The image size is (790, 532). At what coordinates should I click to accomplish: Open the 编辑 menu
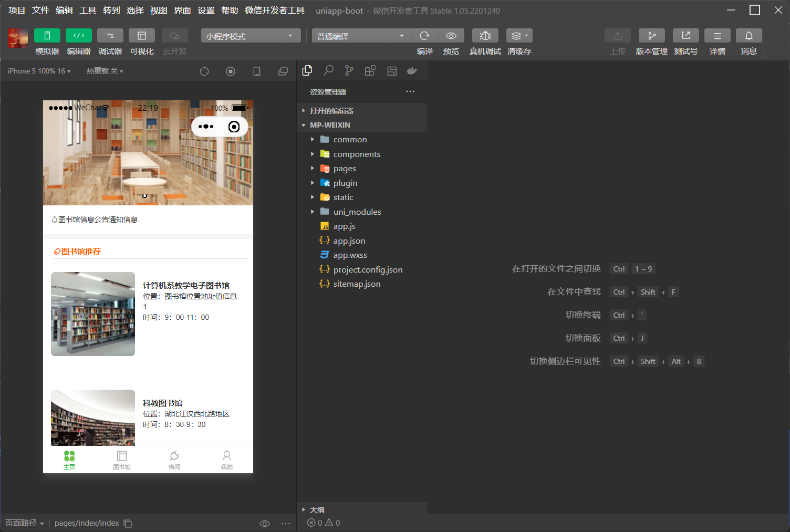[x=64, y=11]
